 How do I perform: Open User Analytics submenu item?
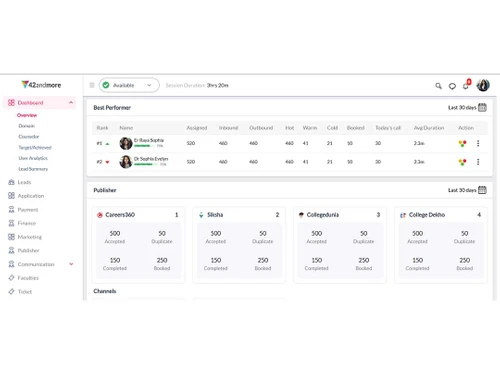click(33, 158)
